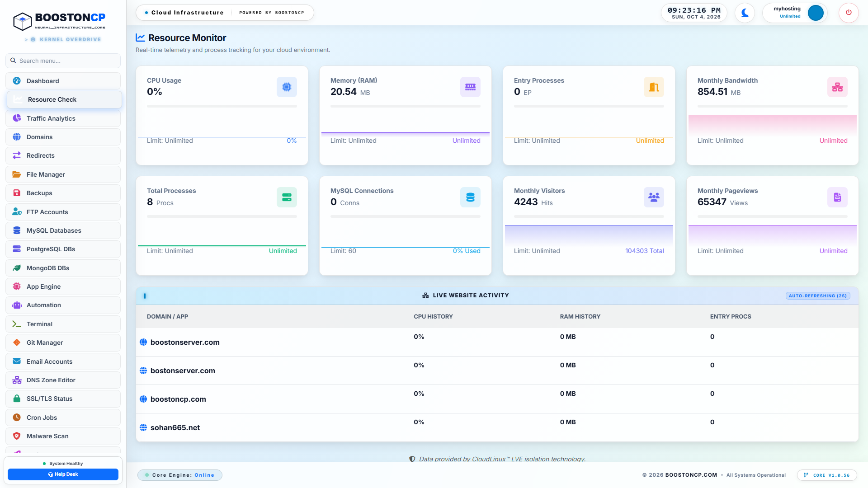Open Cron Jobs menu item

point(63,418)
